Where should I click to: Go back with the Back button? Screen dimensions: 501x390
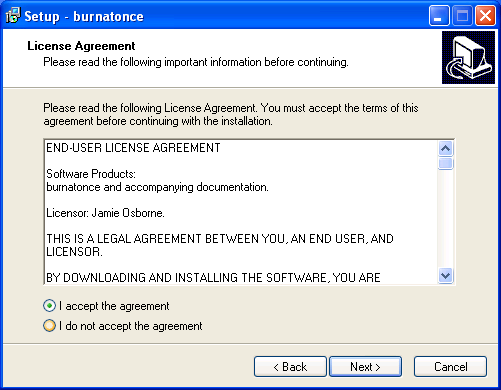coord(290,367)
